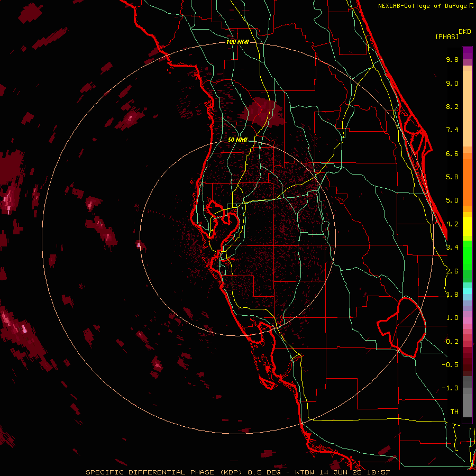Click the "NEXLAB-College of DuPage" title text

click(423, 6)
